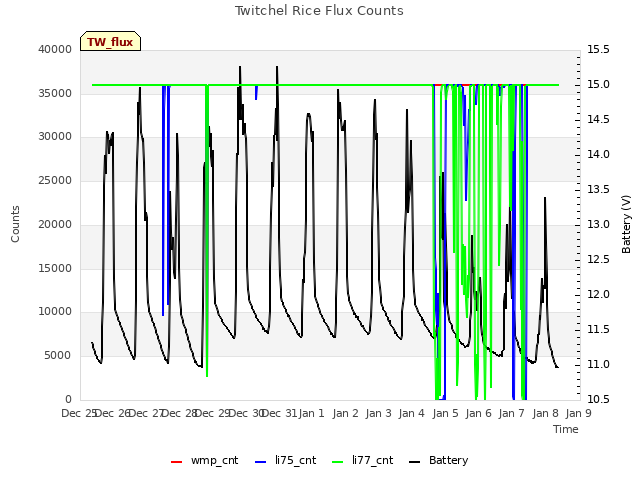This screenshot has width=640, height=480.
Task: Click the Jan 5 date label
Action: tap(445, 414)
